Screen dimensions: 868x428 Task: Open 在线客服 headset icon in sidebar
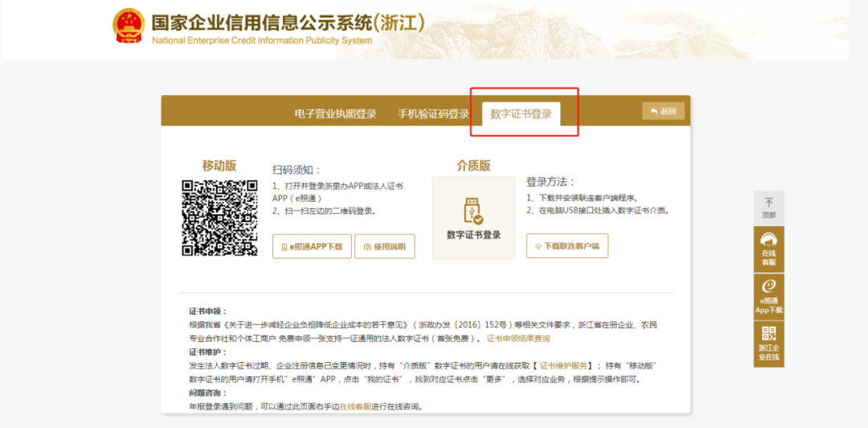tap(768, 249)
